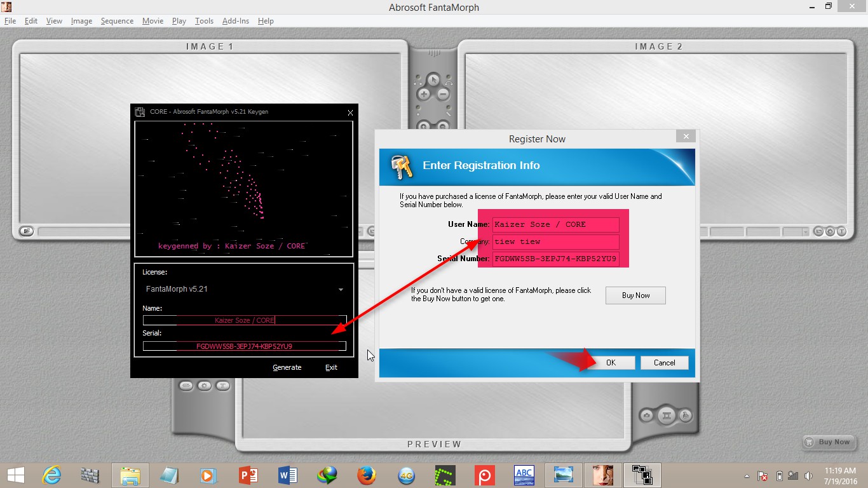
Task: Click the Exit button in CORE window
Action: click(331, 367)
